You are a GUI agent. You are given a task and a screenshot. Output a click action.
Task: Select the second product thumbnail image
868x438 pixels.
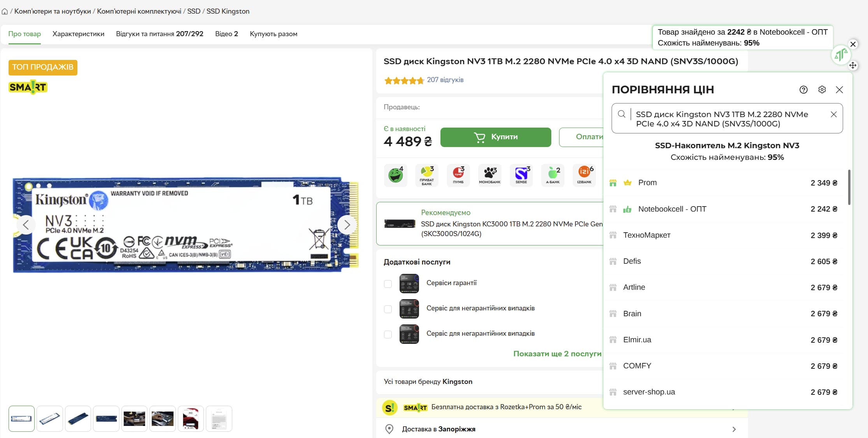pyautogui.click(x=50, y=419)
